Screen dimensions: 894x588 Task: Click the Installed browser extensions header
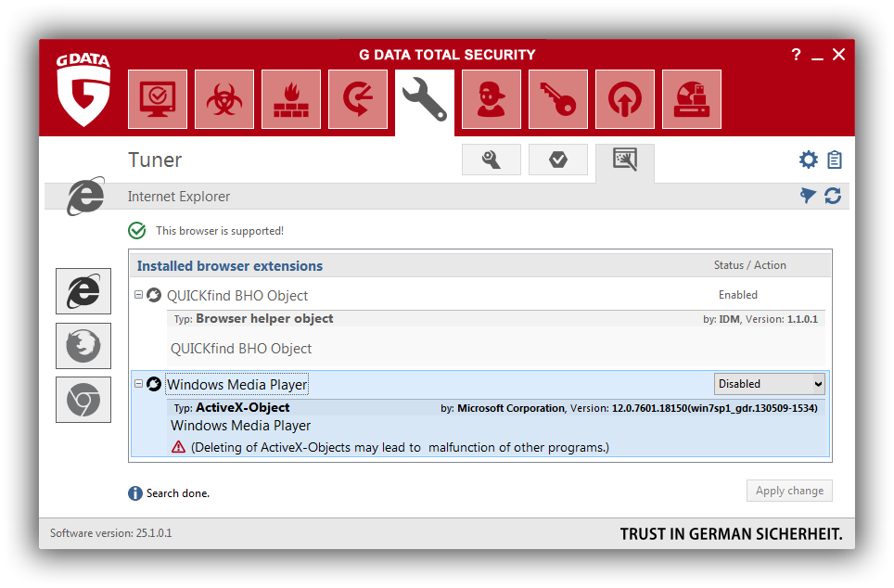click(x=230, y=266)
